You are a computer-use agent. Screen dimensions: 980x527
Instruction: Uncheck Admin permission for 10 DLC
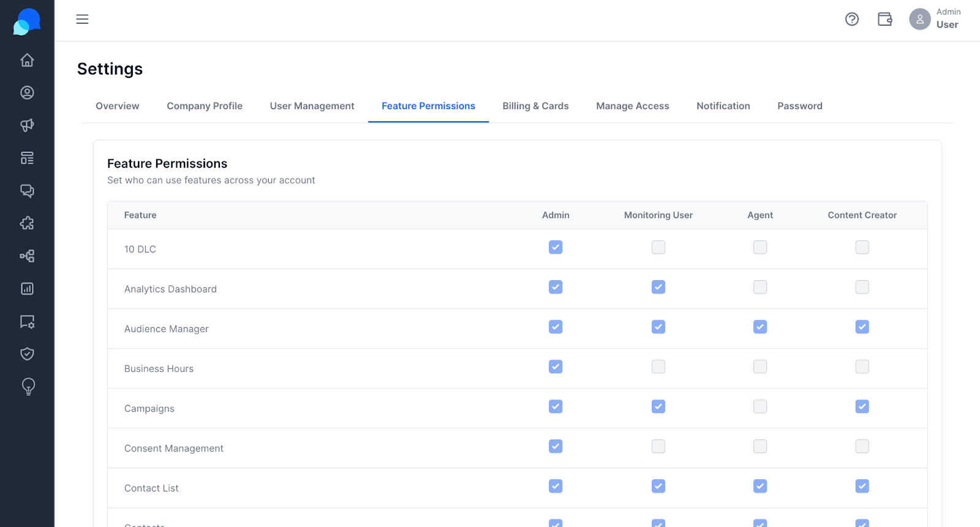point(556,247)
